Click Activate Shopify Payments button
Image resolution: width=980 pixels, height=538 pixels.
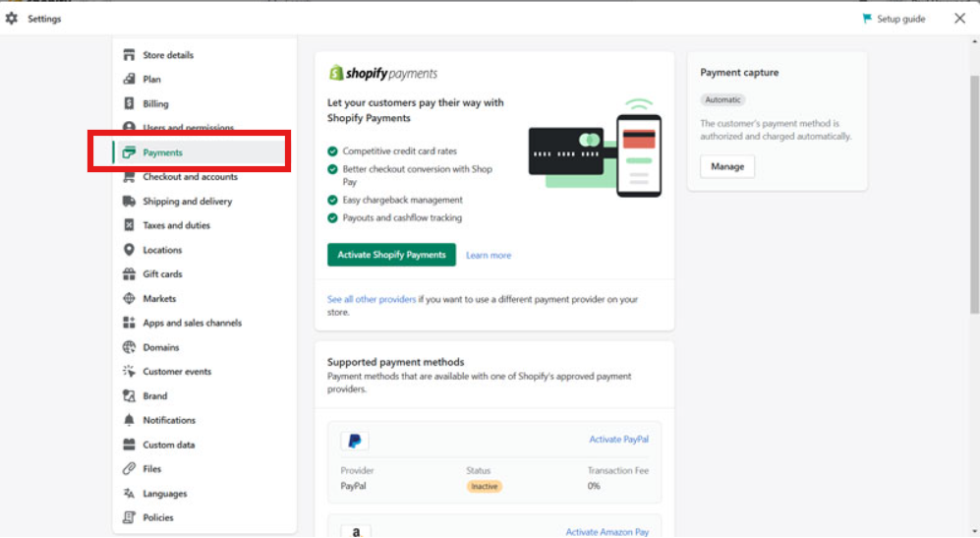[x=391, y=255]
